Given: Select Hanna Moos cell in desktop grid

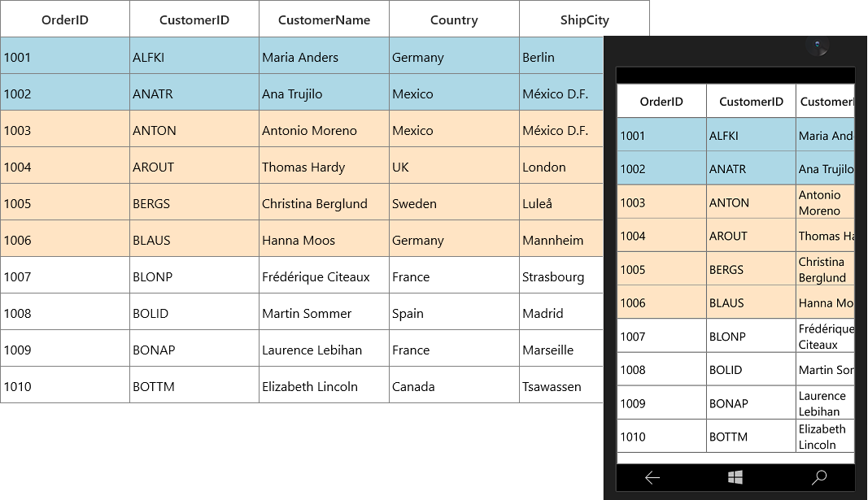Looking at the screenshot, I should click(x=324, y=238).
